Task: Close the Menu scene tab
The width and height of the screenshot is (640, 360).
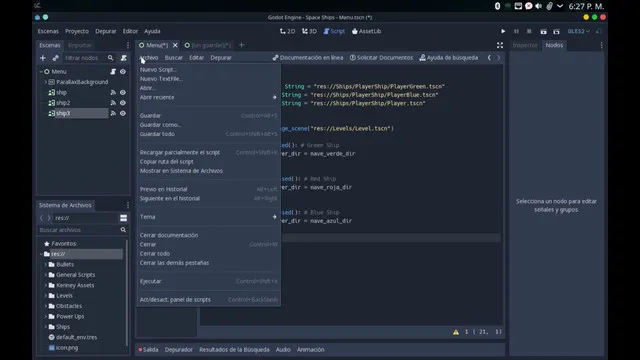Action: coord(175,45)
